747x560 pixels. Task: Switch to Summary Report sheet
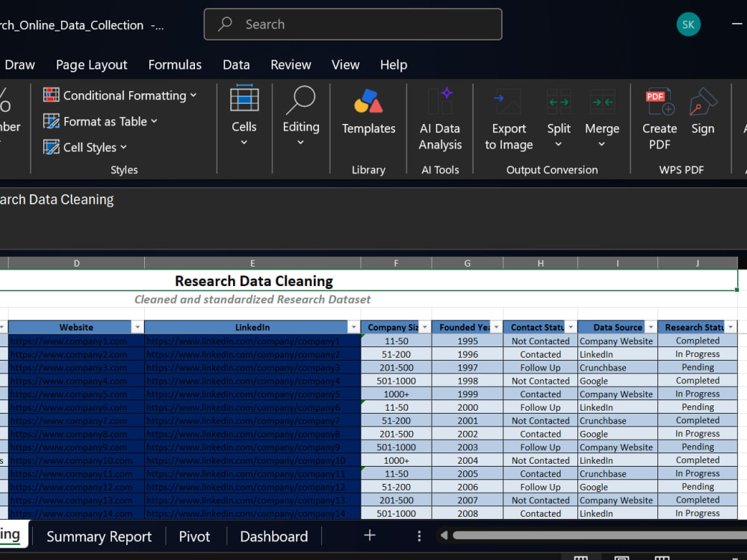point(99,537)
